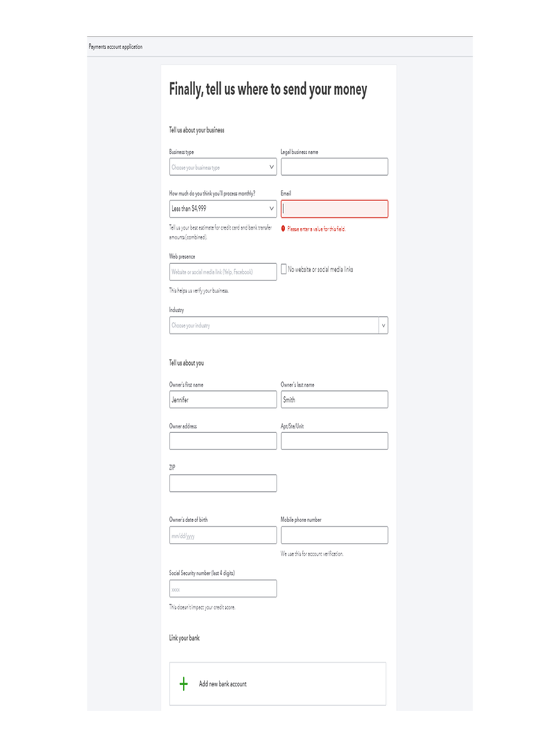
Task: Click the Owner address field
Action: (222, 441)
